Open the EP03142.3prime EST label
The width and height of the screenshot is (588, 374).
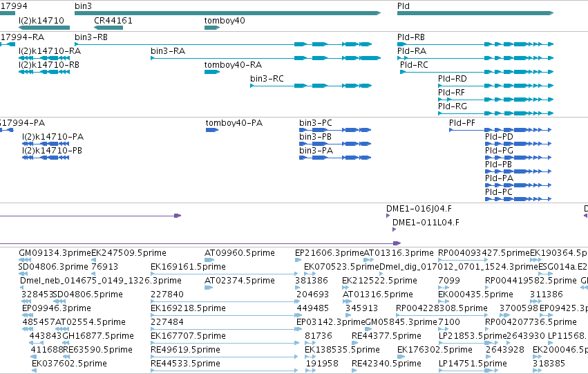pos(331,323)
